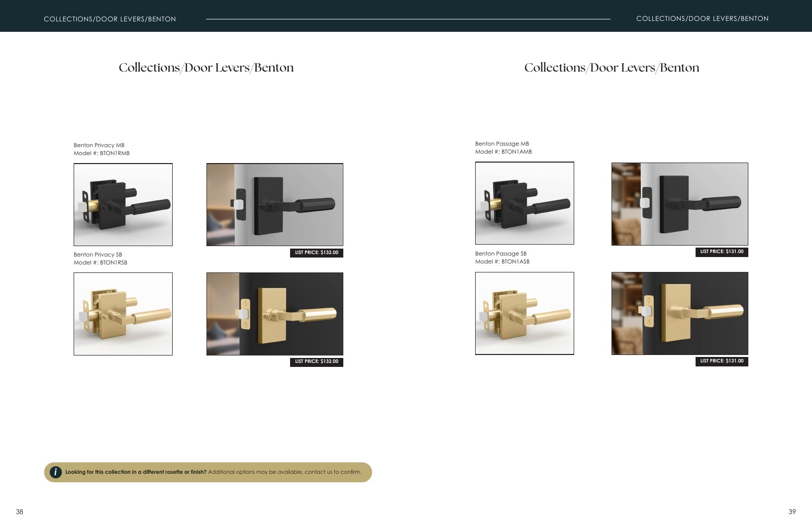Screen dimensions: 812x525
Task: Click the right header breadcrumb Collections/Door Levers/Benton
Action: [x=702, y=18]
